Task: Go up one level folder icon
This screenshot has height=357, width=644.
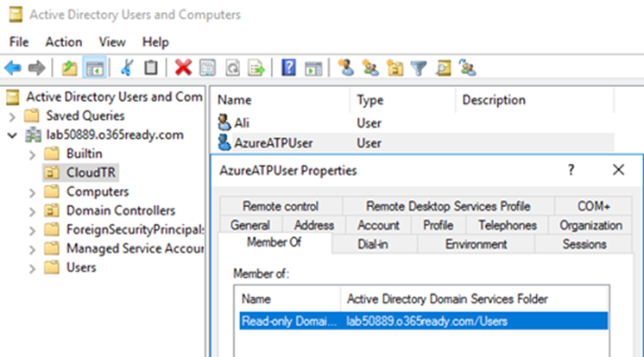Action: pyautogui.click(x=69, y=68)
